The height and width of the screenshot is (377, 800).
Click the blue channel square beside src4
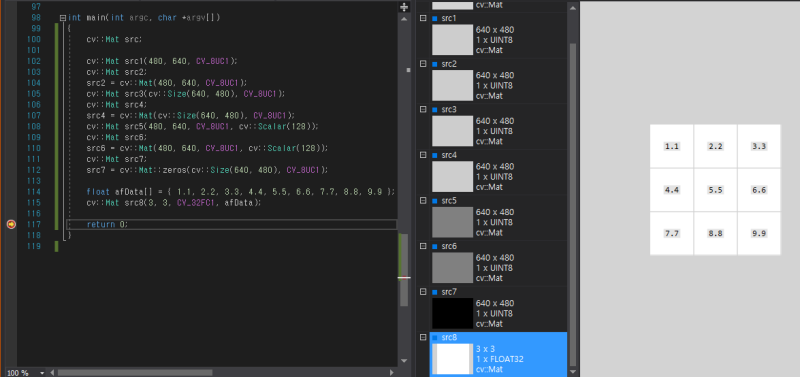[x=435, y=155]
